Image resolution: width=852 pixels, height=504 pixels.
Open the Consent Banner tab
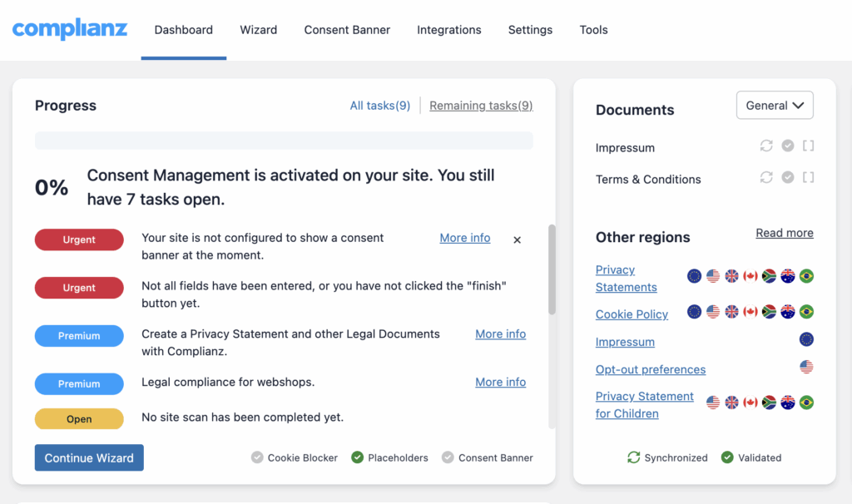point(347,30)
